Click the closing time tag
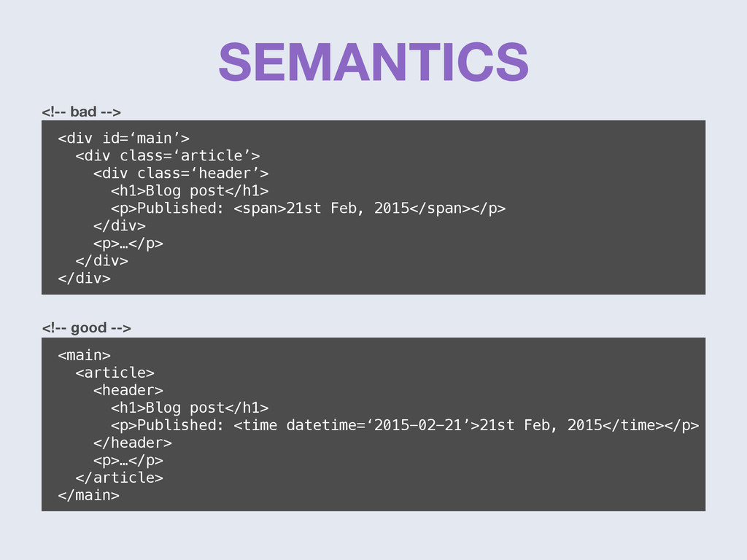 [x=633, y=425]
